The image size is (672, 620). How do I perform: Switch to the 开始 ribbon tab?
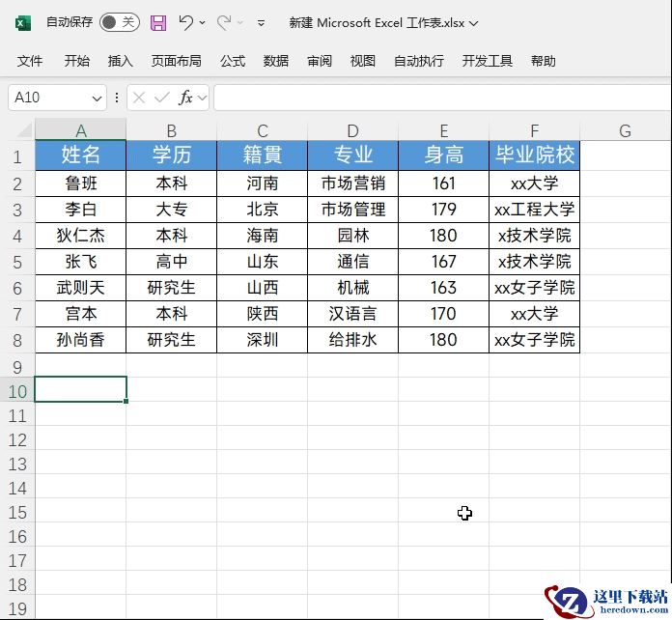(x=76, y=61)
